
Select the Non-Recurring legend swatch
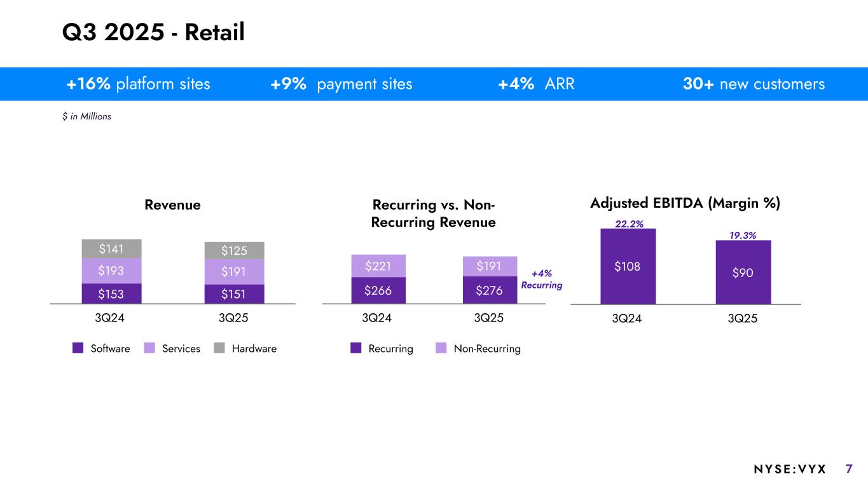coord(441,348)
